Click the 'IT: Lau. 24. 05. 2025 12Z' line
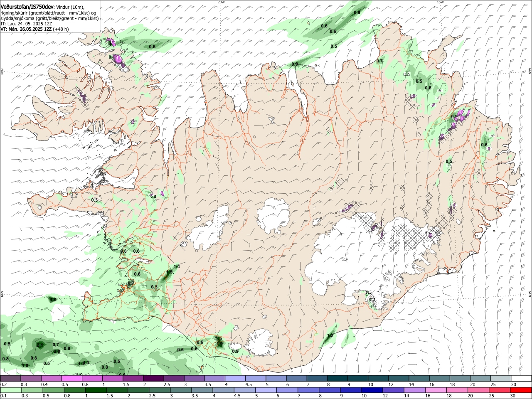 26,24
